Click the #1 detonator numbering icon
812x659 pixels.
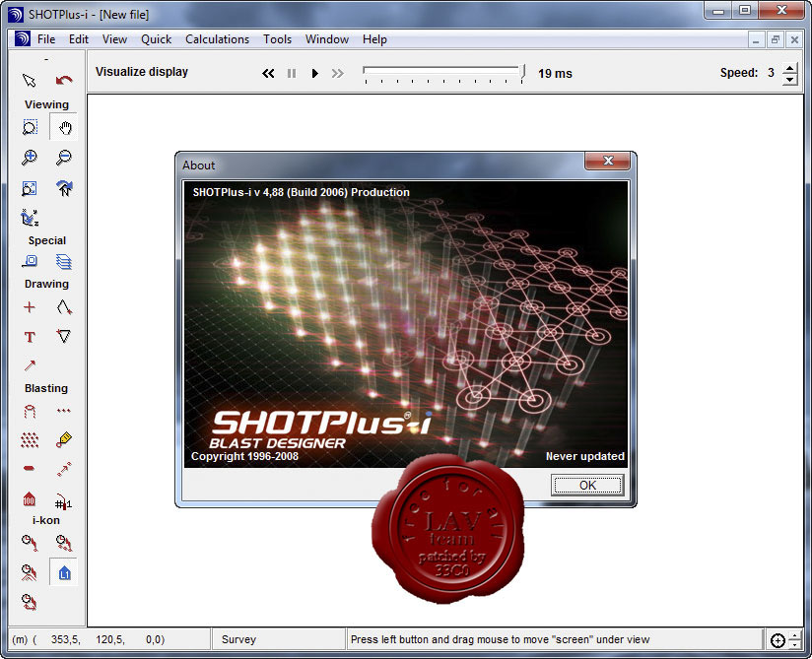pos(64,500)
